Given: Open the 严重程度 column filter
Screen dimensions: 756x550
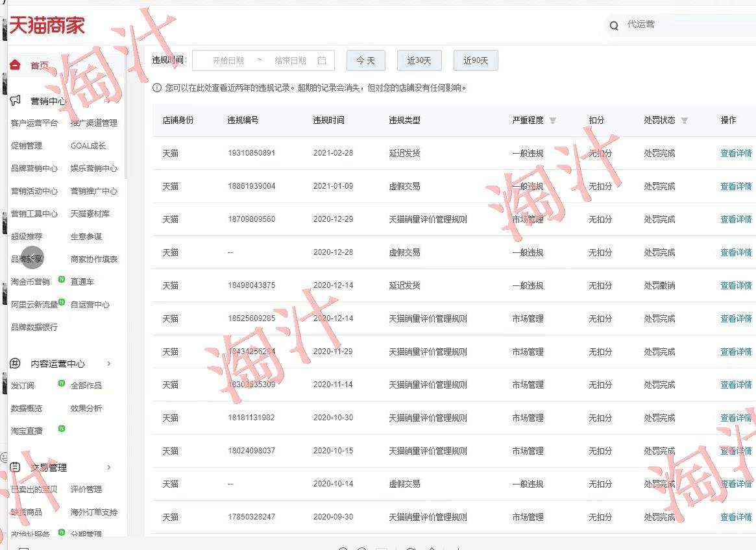Looking at the screenshot, I should click(552, 121).
